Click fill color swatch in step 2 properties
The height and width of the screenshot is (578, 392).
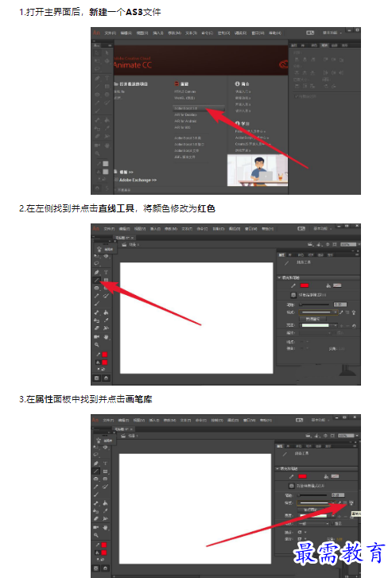tap(337, 285)
